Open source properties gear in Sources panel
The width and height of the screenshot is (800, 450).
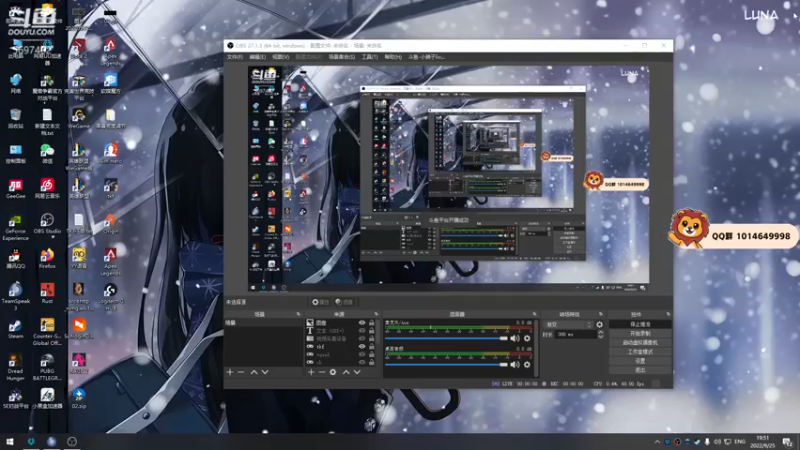(x=333, y=372)
